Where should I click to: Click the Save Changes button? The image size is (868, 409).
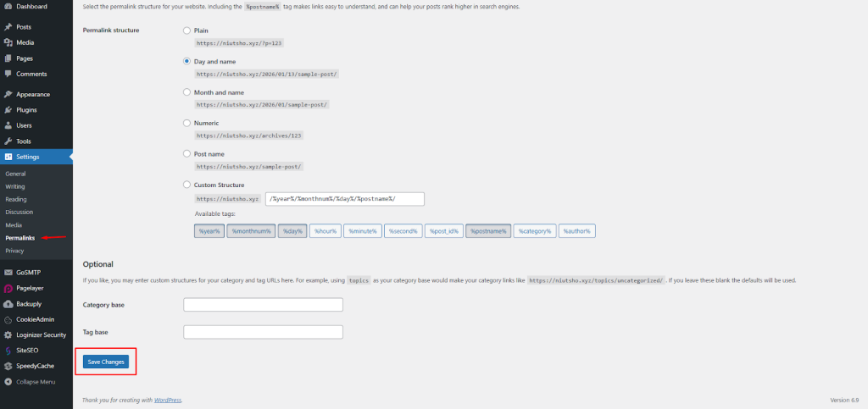[106, 362]
